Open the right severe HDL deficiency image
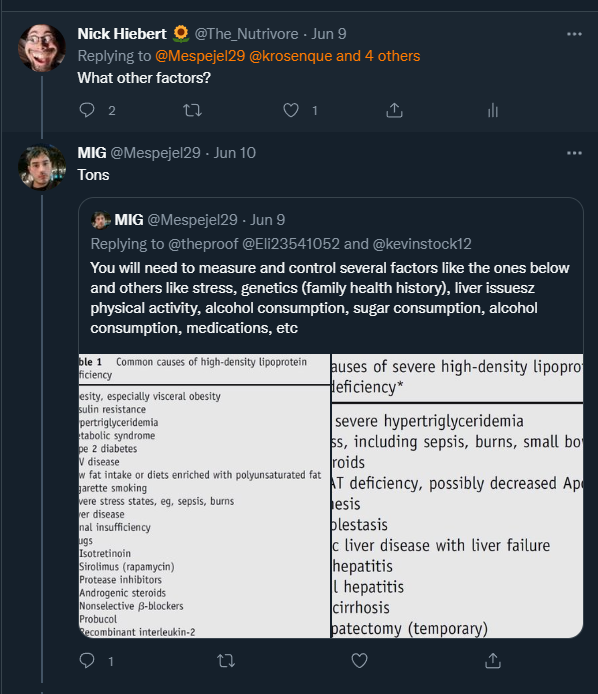This screenshot has width=598, height=694. coord(457,496)
